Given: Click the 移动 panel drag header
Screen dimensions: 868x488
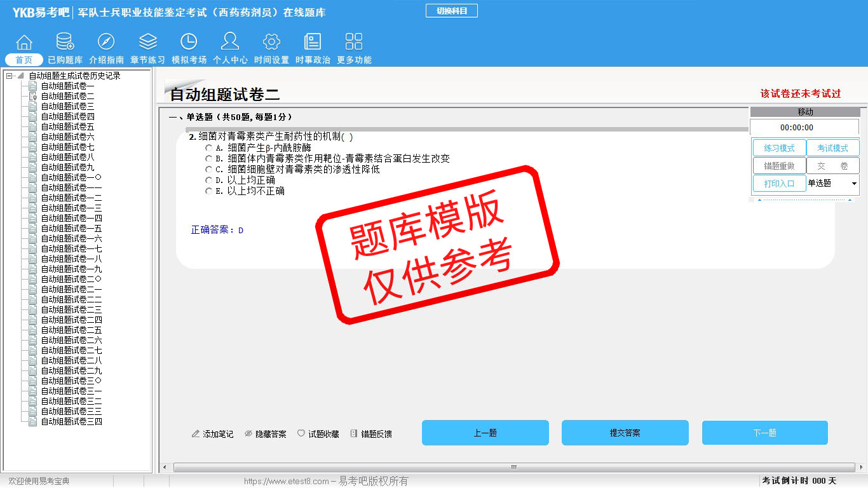Looking at the screenshot, I should click(804, 112).
